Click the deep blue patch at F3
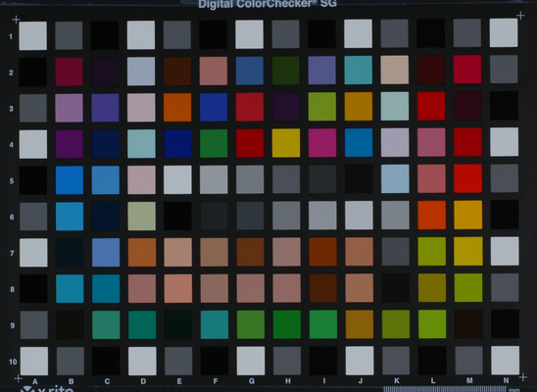Screen dimensions: 537x392 [214, 107]
